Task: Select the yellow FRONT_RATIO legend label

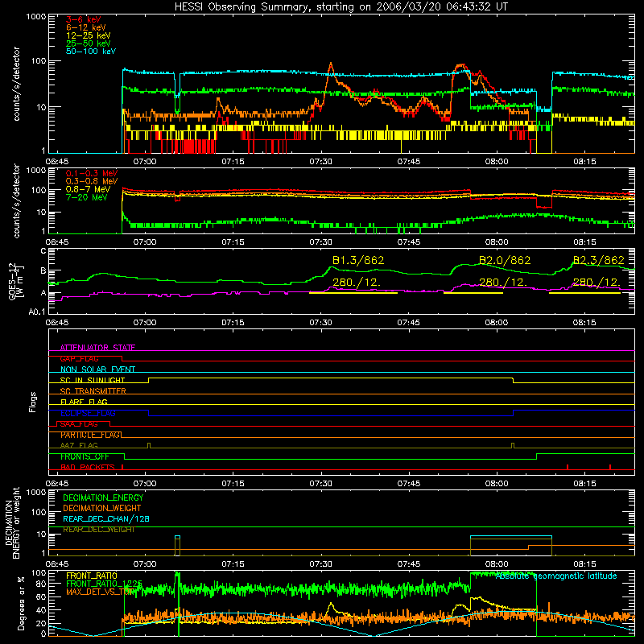Action: pyautogui.click(x=92, y=576)
